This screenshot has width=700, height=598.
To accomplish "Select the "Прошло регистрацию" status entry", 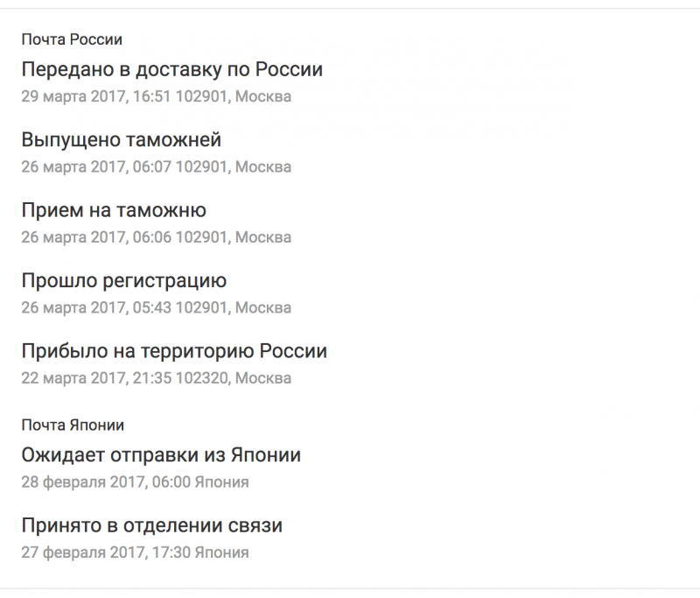I will 123,280.
